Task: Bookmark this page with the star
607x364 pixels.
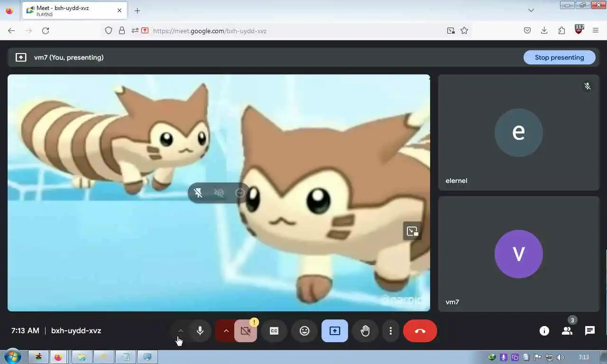Action: [464, 31]
